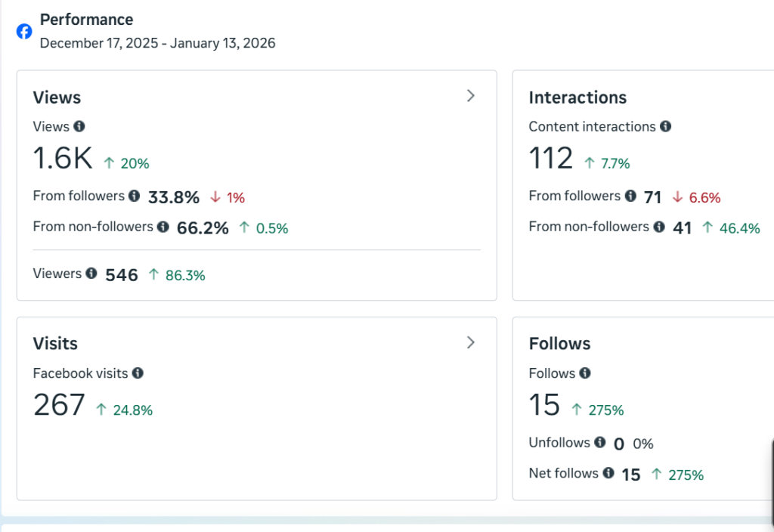Open the Visits card heading
774x532 pixels.
tap(55, 344)
